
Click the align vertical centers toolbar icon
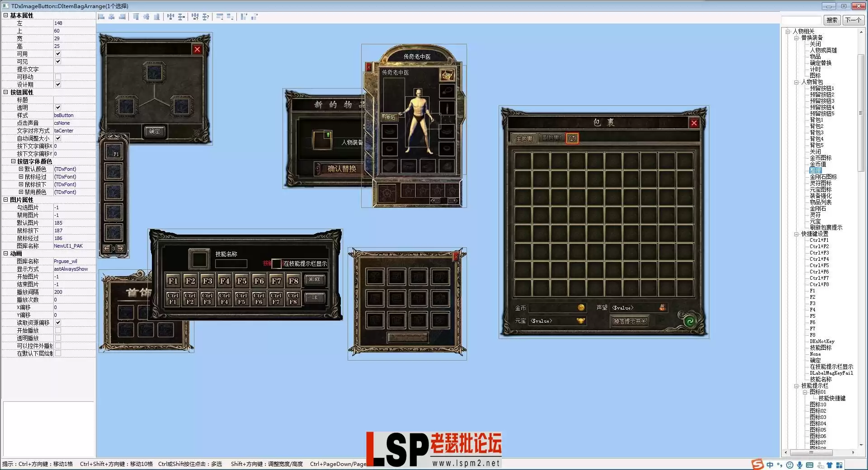146,17
